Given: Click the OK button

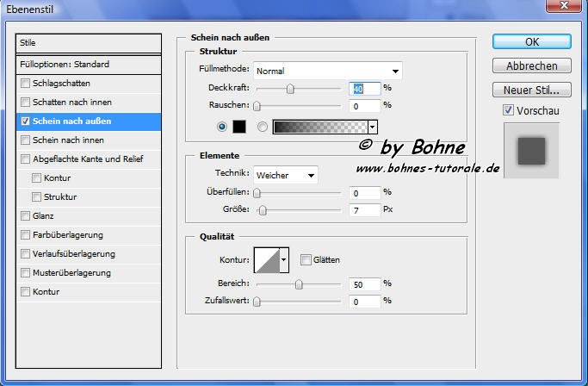Looking at the screenshot, I should (x=531, y=41).
